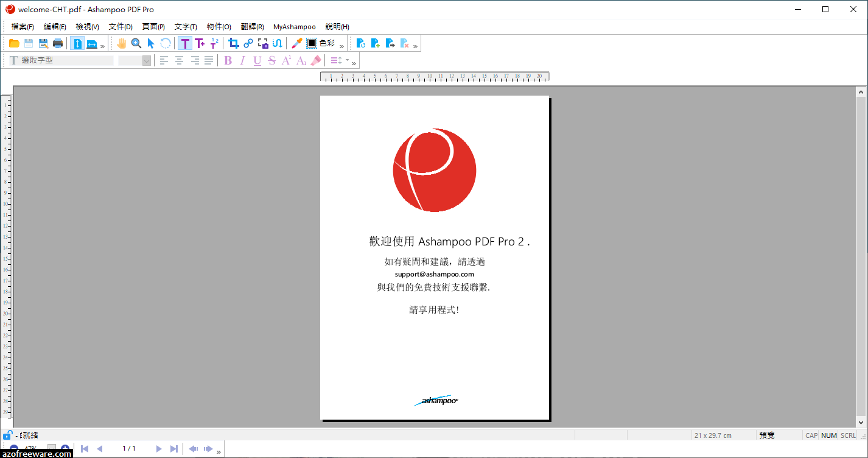This screenshot has width=868, height=458.
Task: Go to the last page with navigation button
Action: pos(174,448)
